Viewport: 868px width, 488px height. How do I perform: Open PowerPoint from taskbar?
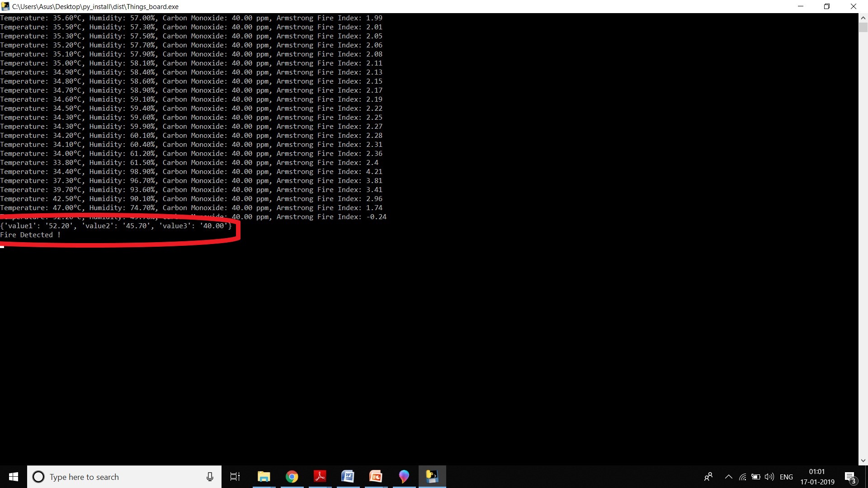tap(375, 476)
